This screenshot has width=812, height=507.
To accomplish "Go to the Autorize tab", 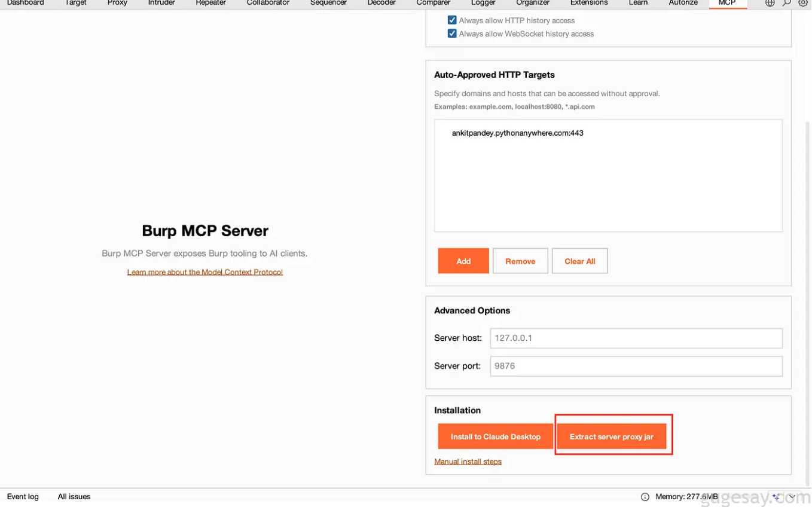I will coord(683,3).
